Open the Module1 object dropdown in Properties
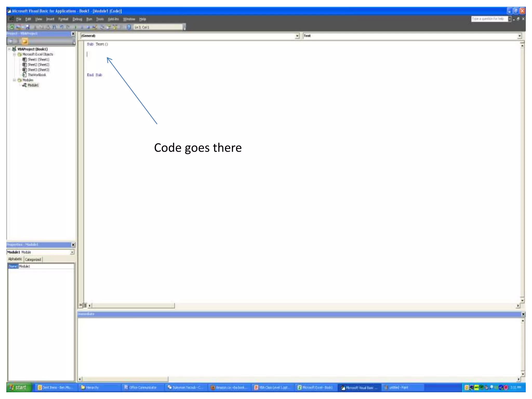532x399 pixels. [72, 252]
